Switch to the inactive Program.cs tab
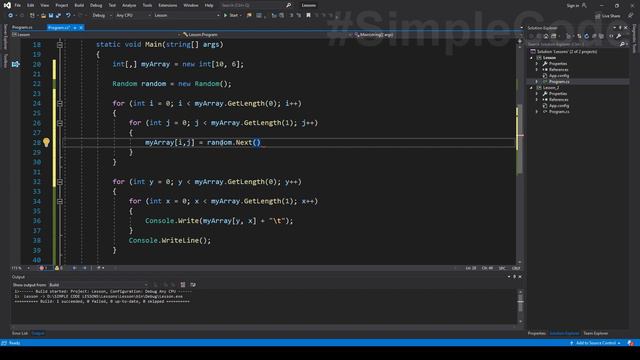The image size is (640, 360). coord(22,27)
